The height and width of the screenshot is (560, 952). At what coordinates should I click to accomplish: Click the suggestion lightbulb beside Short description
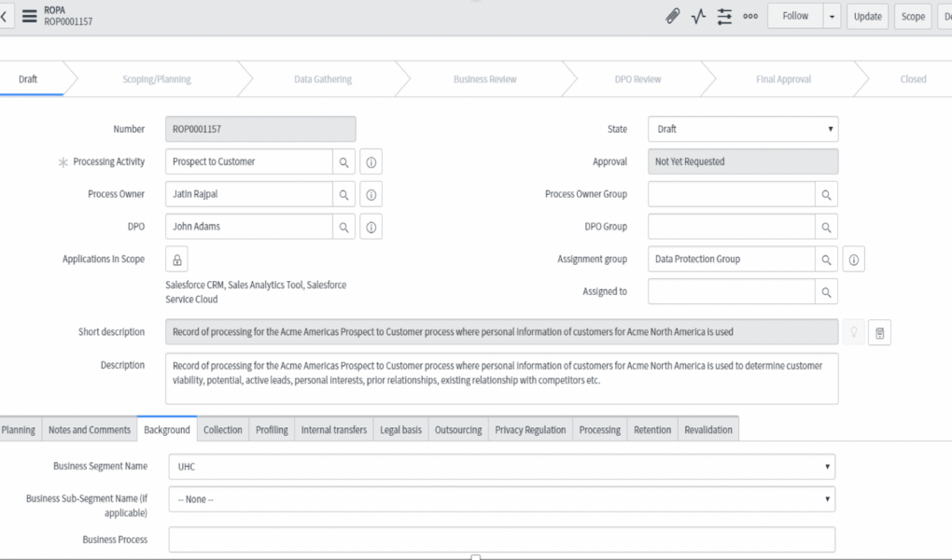(x=854, y=332)
